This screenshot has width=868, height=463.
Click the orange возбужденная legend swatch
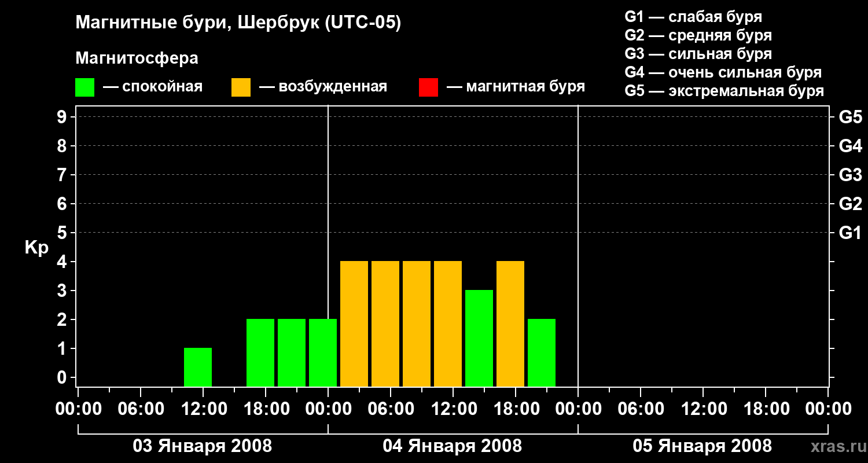(241, 87)
